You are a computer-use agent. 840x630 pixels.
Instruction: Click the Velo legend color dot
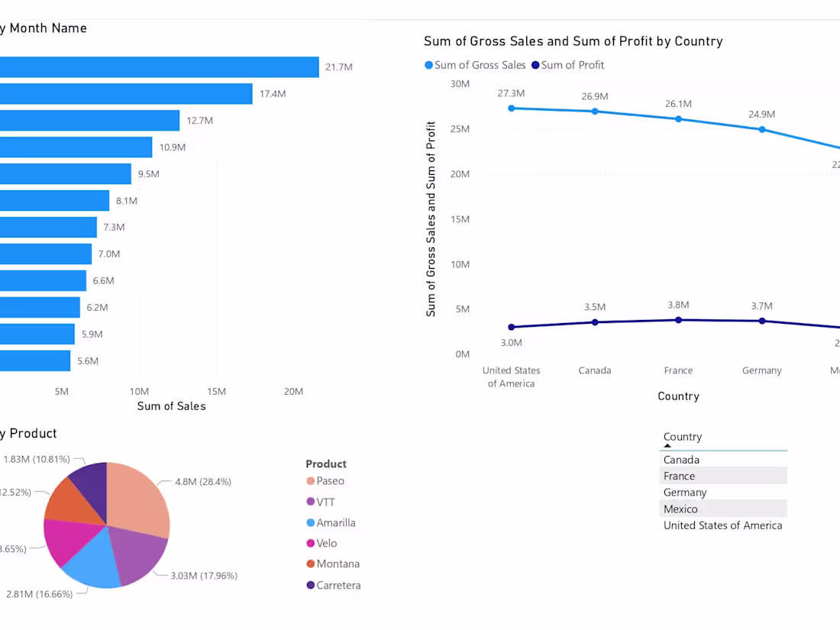[310, 543]
